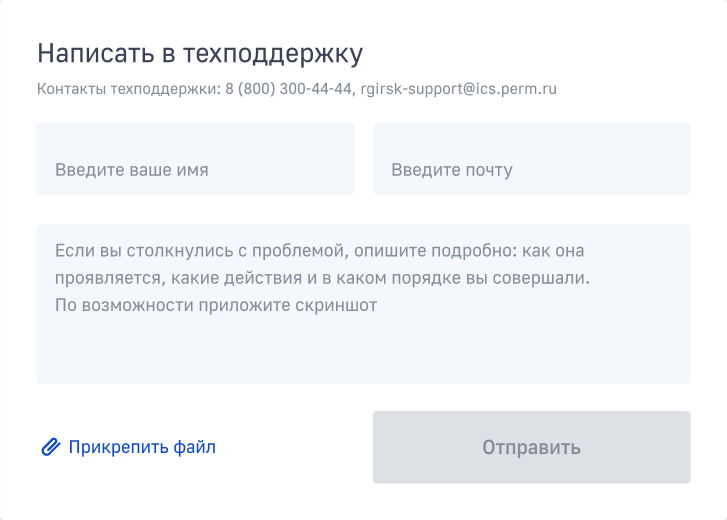Select the 'Введите почту' placeholder text

[452, 170]
